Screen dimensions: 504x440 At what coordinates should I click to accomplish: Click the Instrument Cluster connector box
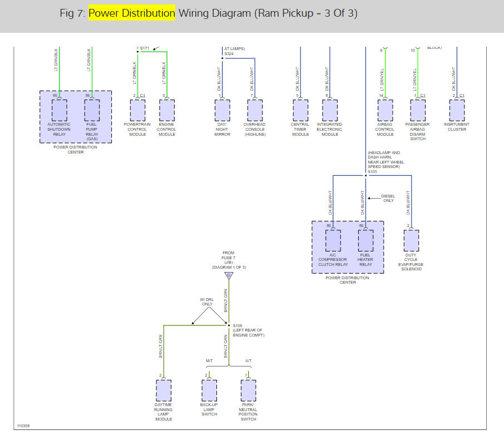coord(457,110)
